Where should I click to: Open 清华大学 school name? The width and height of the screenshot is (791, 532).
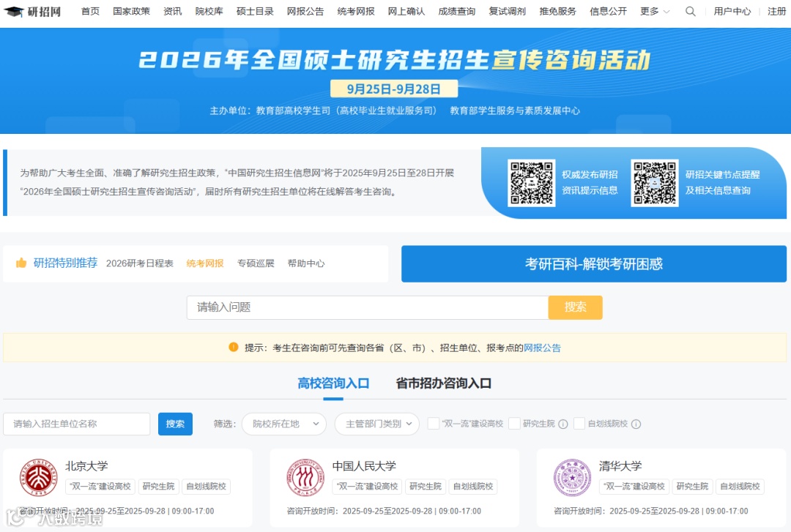[620, 466]
